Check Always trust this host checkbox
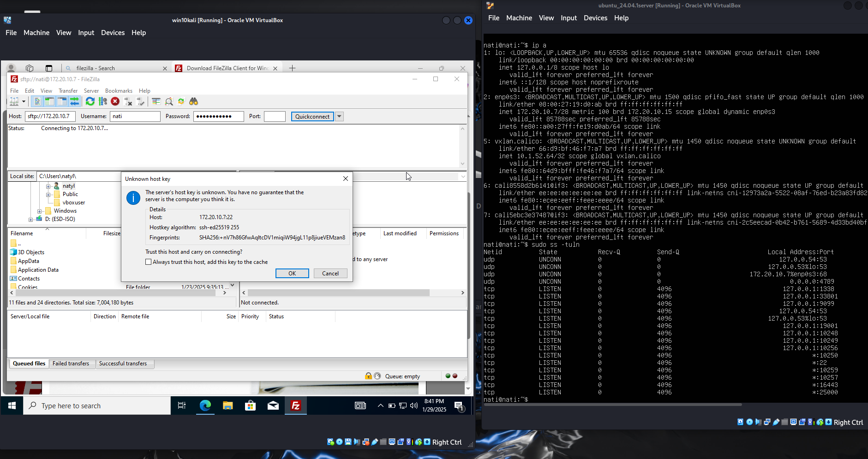The image size is (868, 459). [148, 262]
